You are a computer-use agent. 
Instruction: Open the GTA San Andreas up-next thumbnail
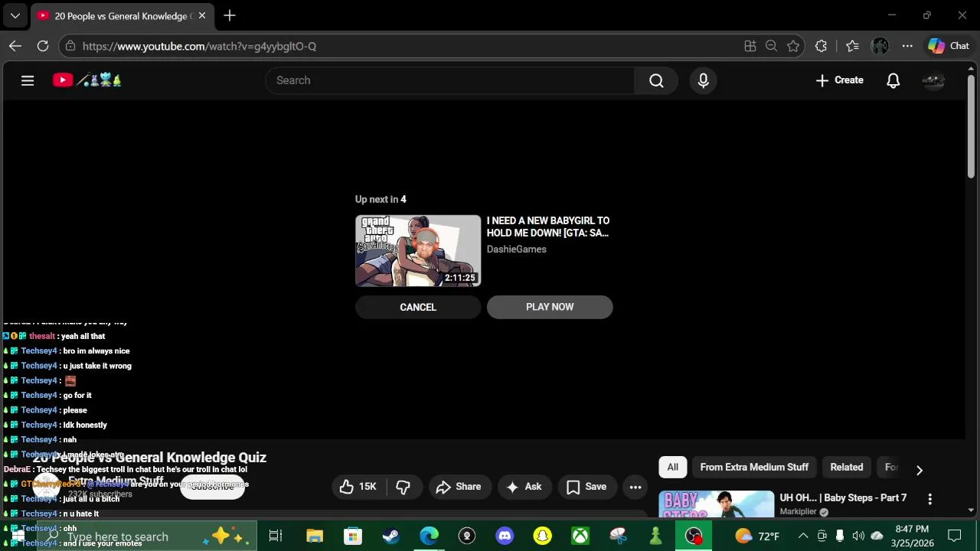click(418, 250)
